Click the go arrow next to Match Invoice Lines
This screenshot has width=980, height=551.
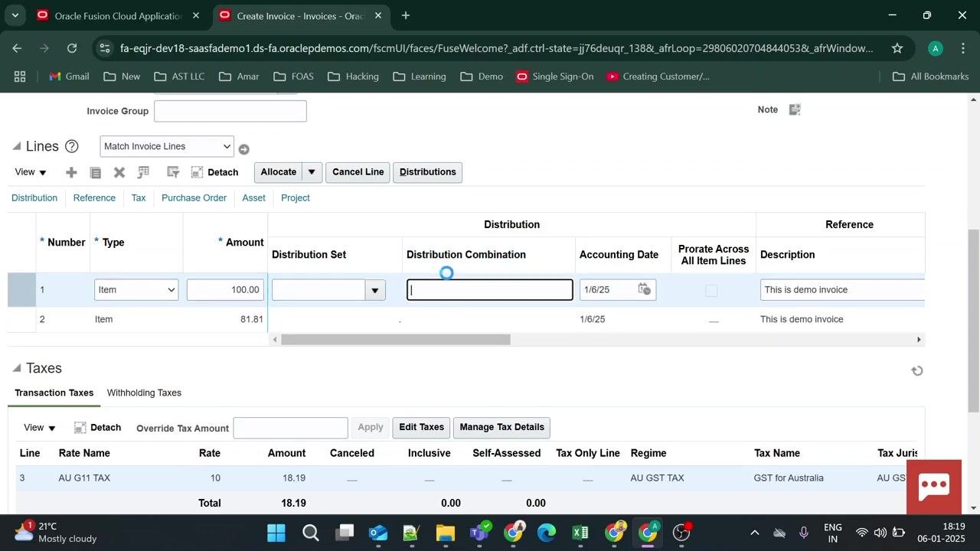coord(243,149)
